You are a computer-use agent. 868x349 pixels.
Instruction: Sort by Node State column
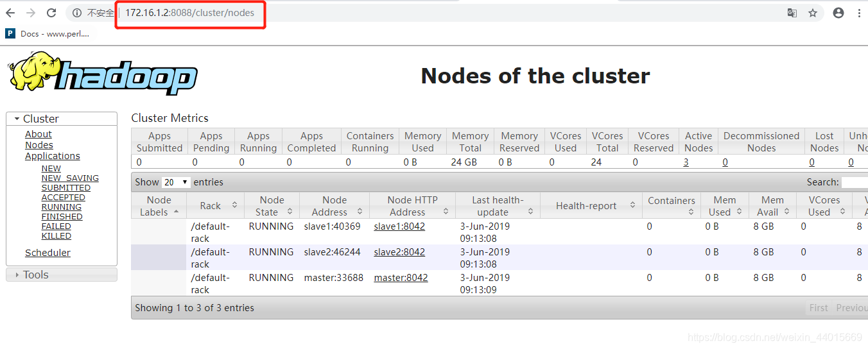click(272, 206)
